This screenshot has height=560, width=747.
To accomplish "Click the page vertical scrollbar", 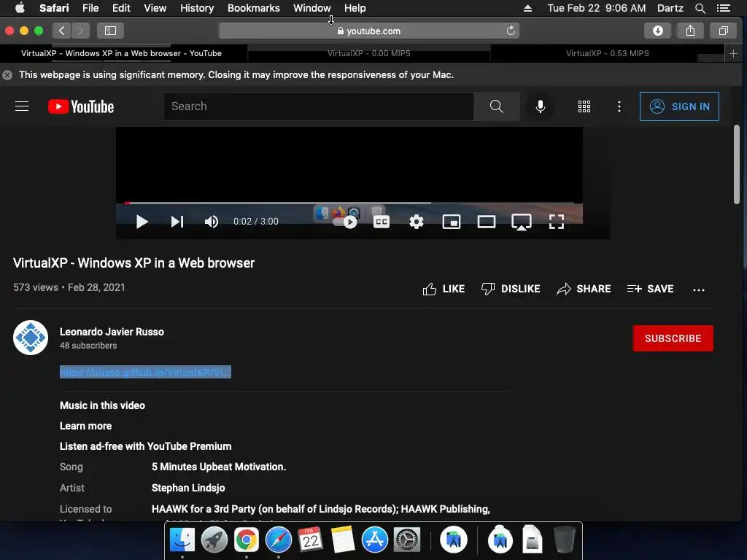I will click(x=737, y=165).
